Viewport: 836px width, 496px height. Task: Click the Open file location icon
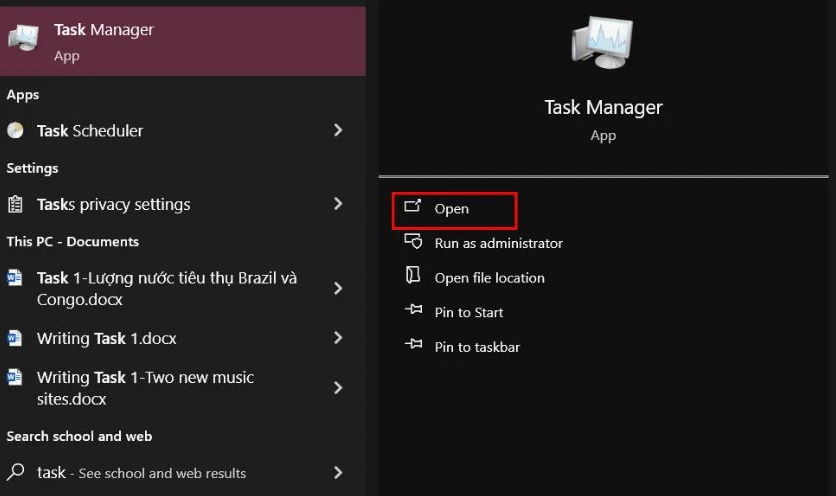coord(413,275)
